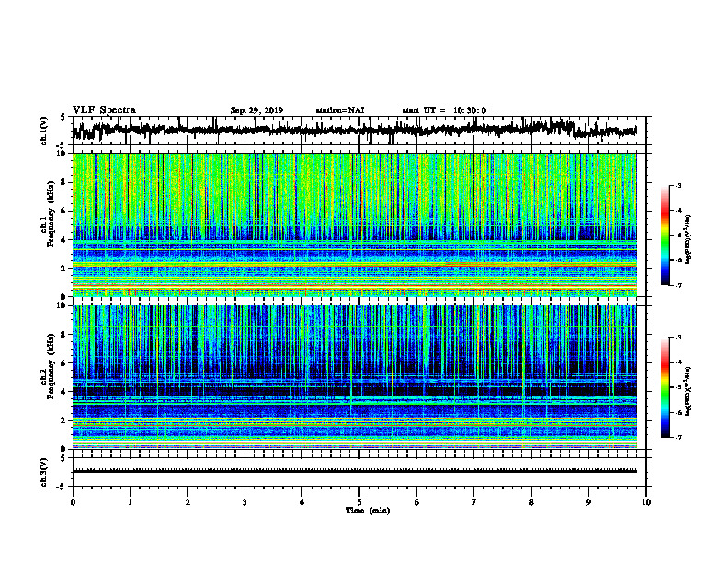Click time axis tick label 0
This screenshot has height=563, width=728.
pos(73,502)
